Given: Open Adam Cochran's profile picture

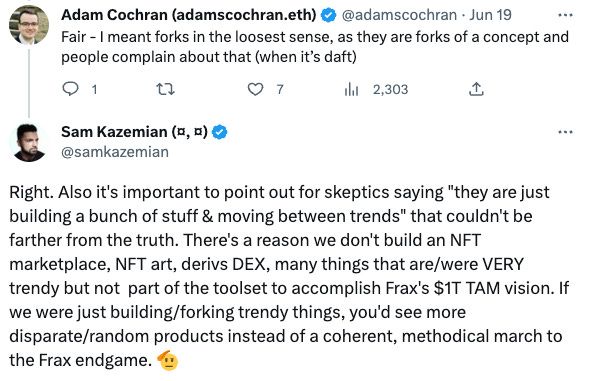Looking at the screenshot, I should (29, 25).
